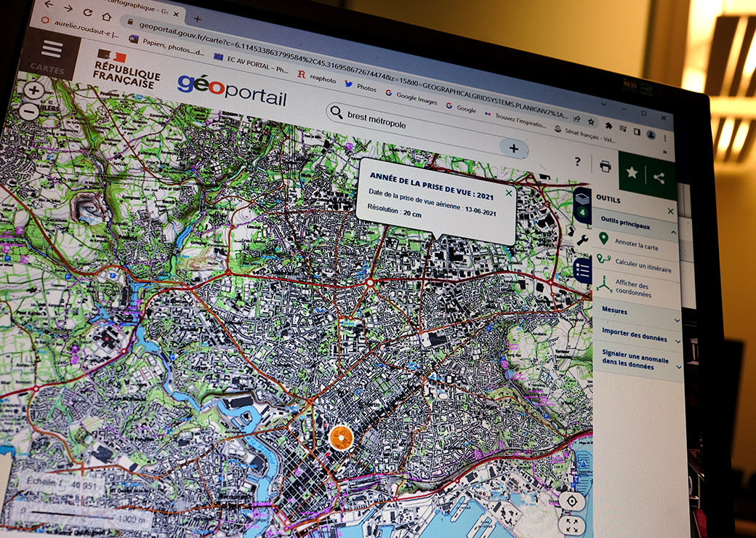This screenshot has height=538, width=756.
Task: Print the map with the printer icon
Action: pos(605,166)
